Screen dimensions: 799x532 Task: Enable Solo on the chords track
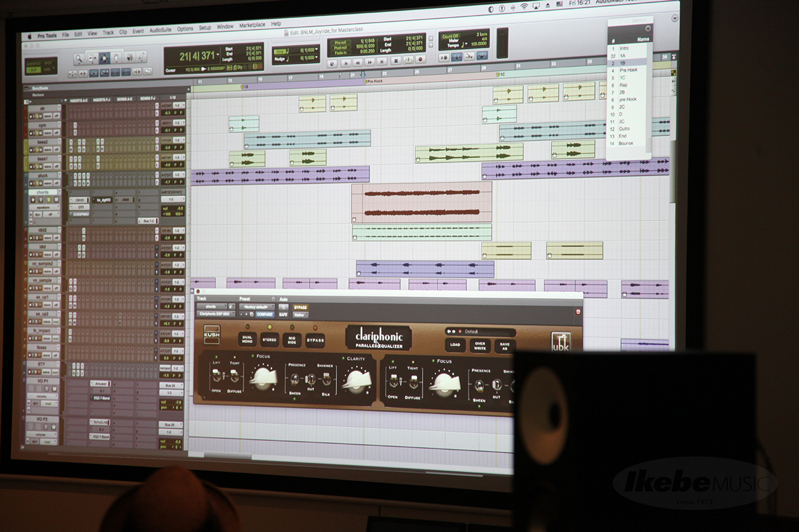tap(47, 200)
